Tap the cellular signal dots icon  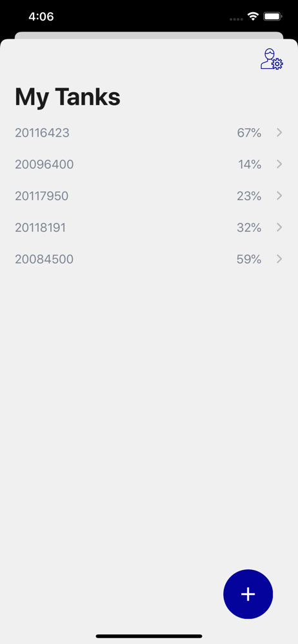236,19
